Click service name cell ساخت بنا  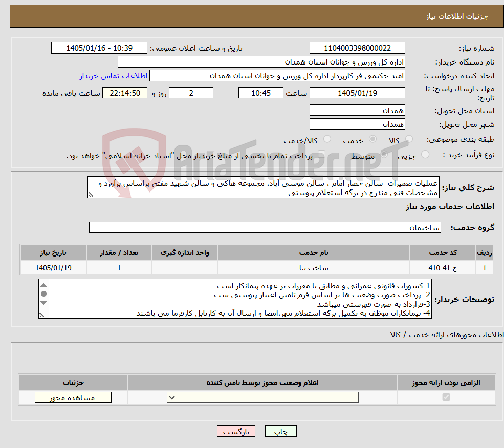(314, 268)
